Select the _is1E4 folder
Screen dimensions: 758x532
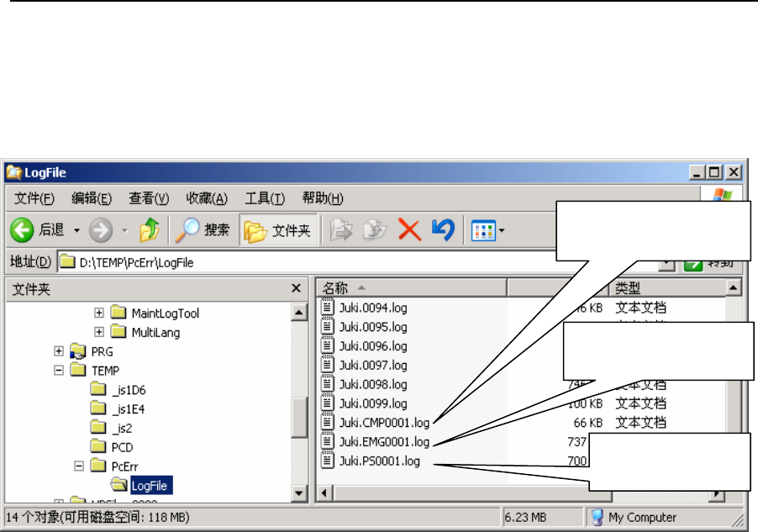click(128, 409)
